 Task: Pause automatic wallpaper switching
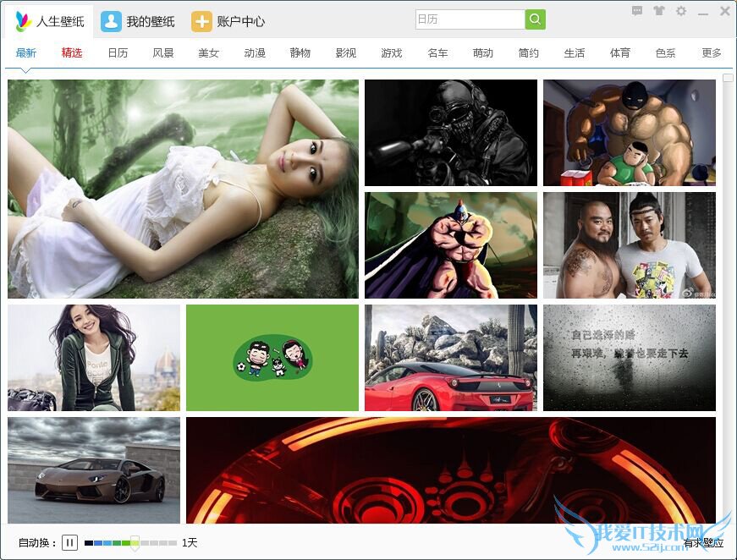(72, 542)
